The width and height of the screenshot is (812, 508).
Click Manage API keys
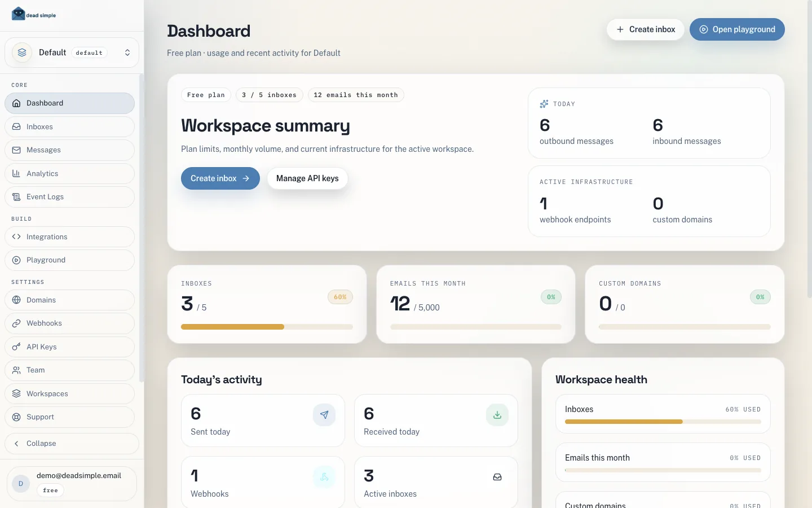coord(307,178)
